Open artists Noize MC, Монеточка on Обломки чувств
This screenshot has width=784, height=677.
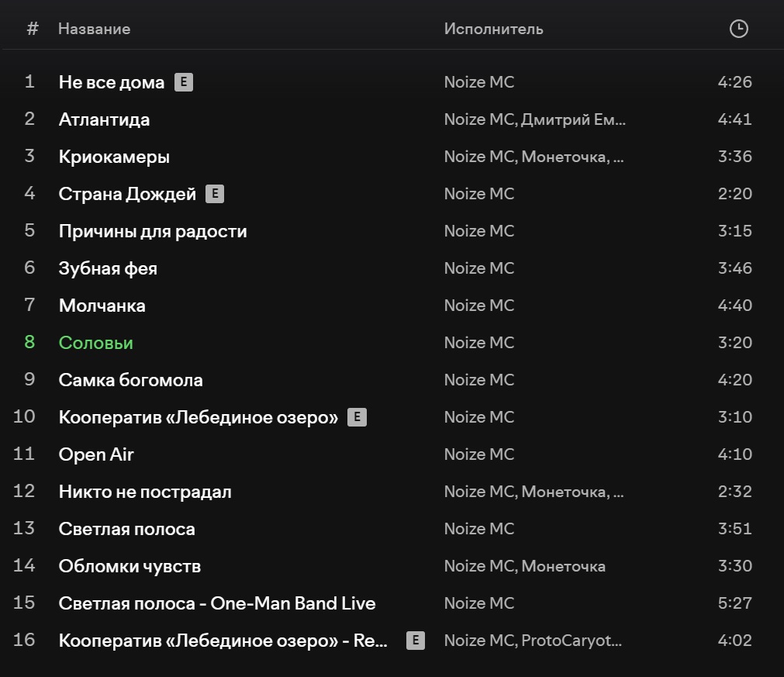(524, 566)
